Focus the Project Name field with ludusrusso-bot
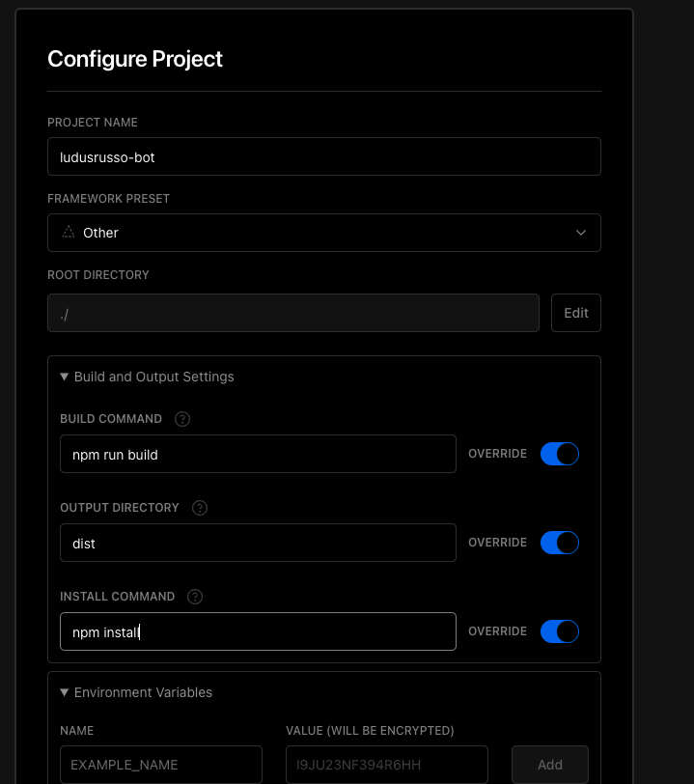 (323, 156)
